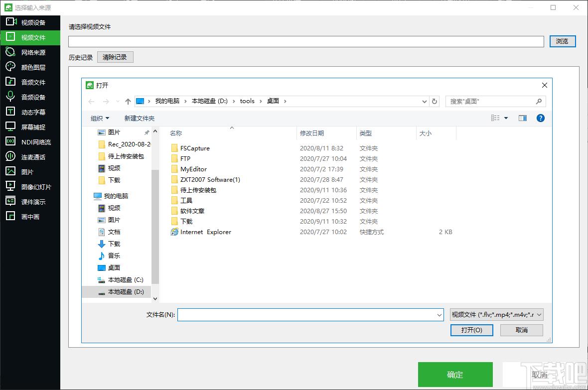Open the video file type filter dropdown
Viewport: 588px width, 390px height.
coord(496,315)
